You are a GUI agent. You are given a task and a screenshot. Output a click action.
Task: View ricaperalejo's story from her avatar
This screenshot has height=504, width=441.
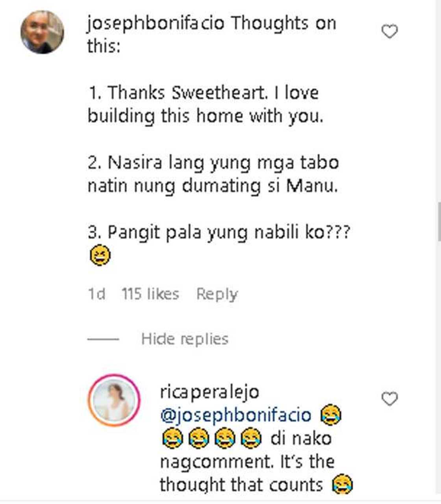click(x=114, y=400)
